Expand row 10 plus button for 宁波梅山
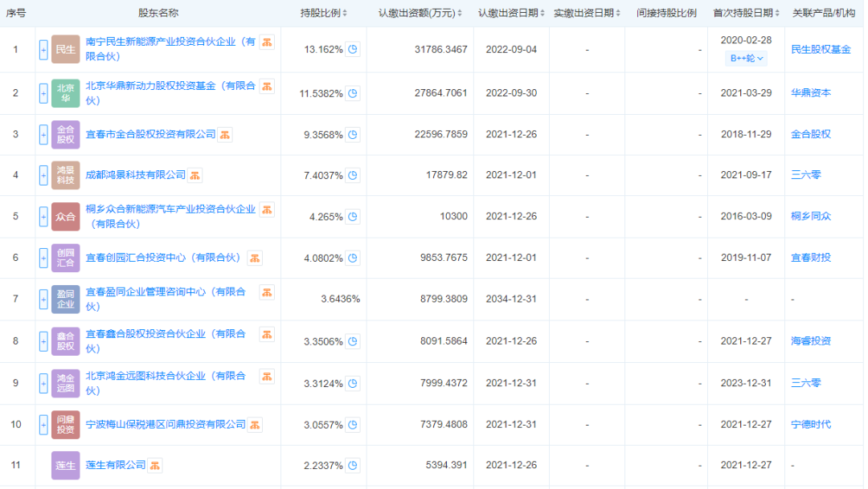Screen dimensions: 868x489 [43, 425]
